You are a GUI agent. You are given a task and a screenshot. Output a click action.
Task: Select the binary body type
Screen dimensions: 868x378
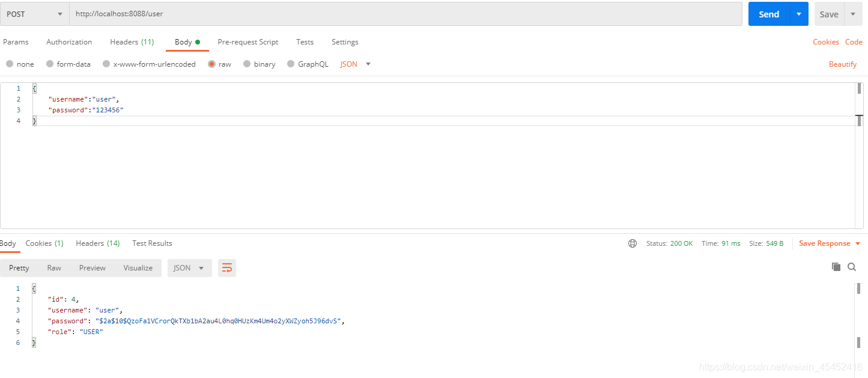[259, 64]
